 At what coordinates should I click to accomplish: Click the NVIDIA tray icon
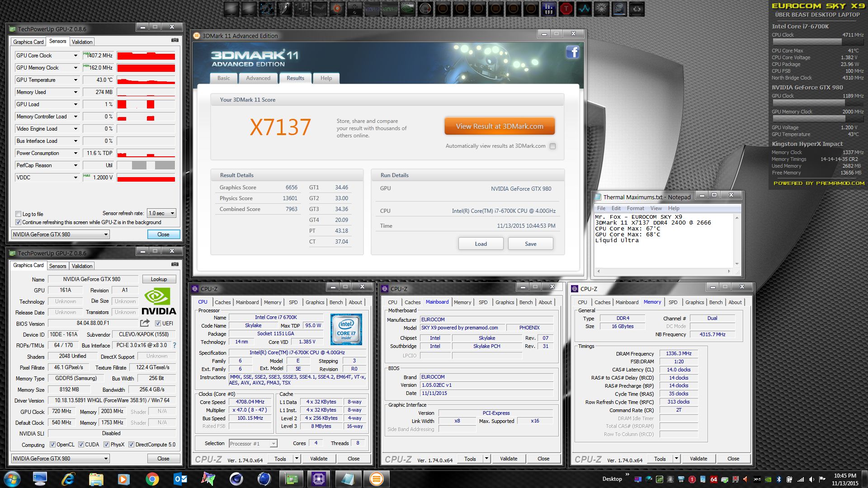[x=768, y=479]
